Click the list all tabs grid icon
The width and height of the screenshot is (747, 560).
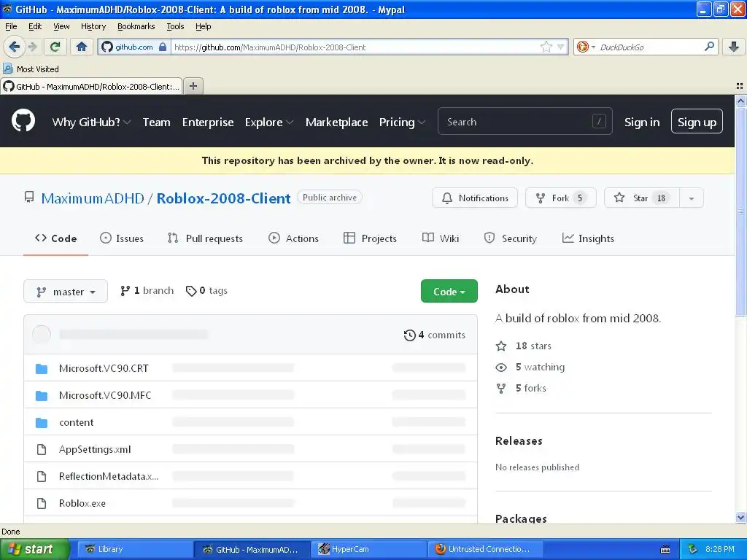tap(739, 86)
